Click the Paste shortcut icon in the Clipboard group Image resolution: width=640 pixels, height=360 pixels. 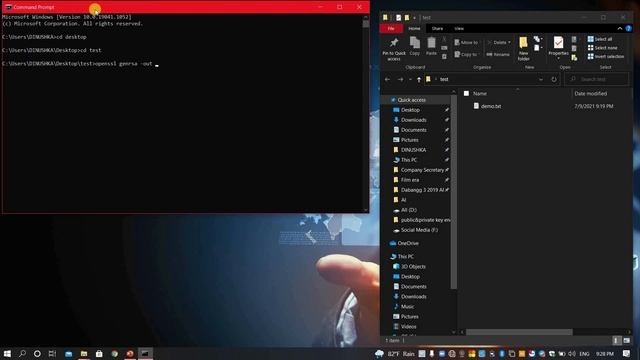(x=444, y=56)
